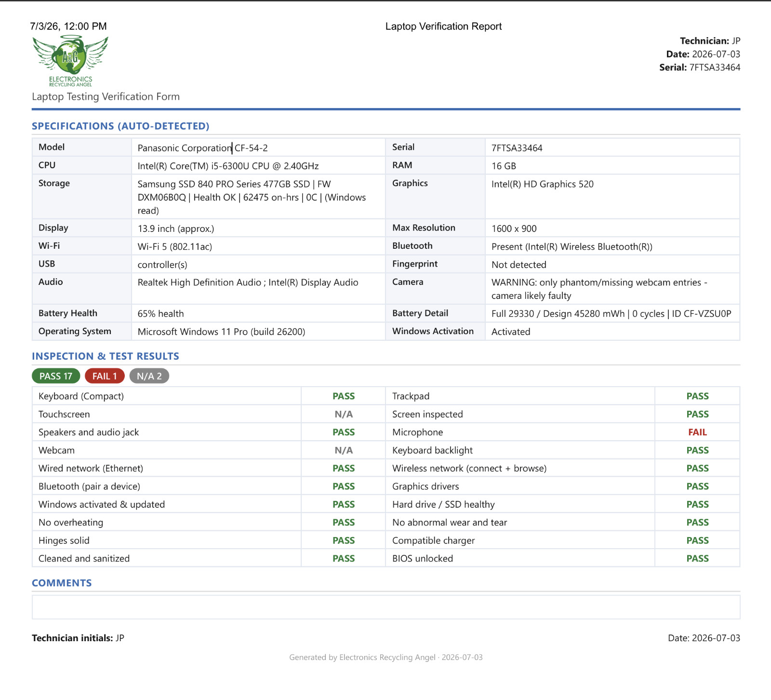Click the Serial: 7FTSA33464 header line
Viewport: 771px width, 700px height.
pyautogui.click(x=700, y=67)
